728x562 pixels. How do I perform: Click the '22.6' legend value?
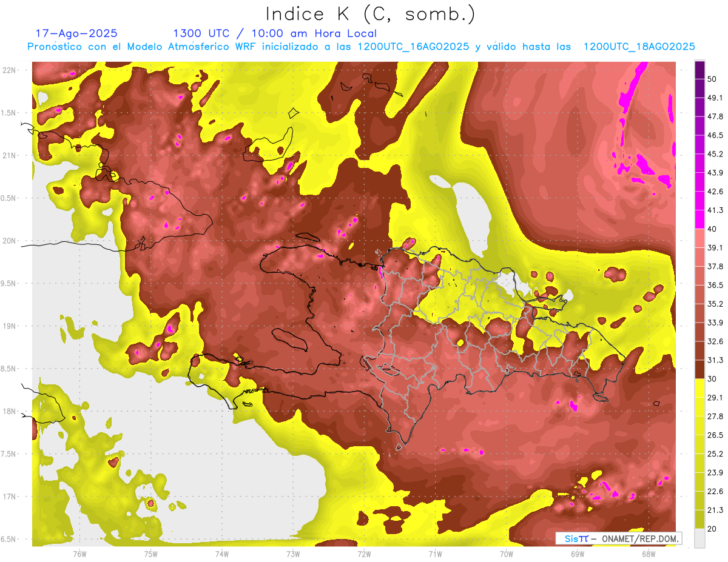click(x=715, y=492)
